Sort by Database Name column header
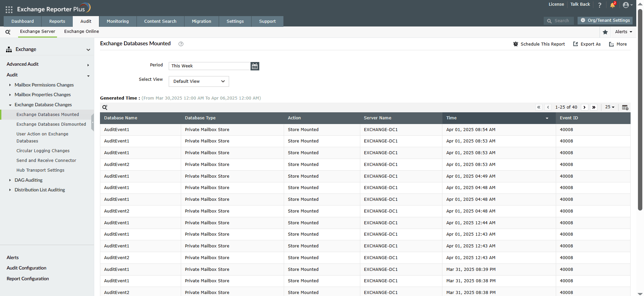The image size is (644, 296). coord(121,118)
